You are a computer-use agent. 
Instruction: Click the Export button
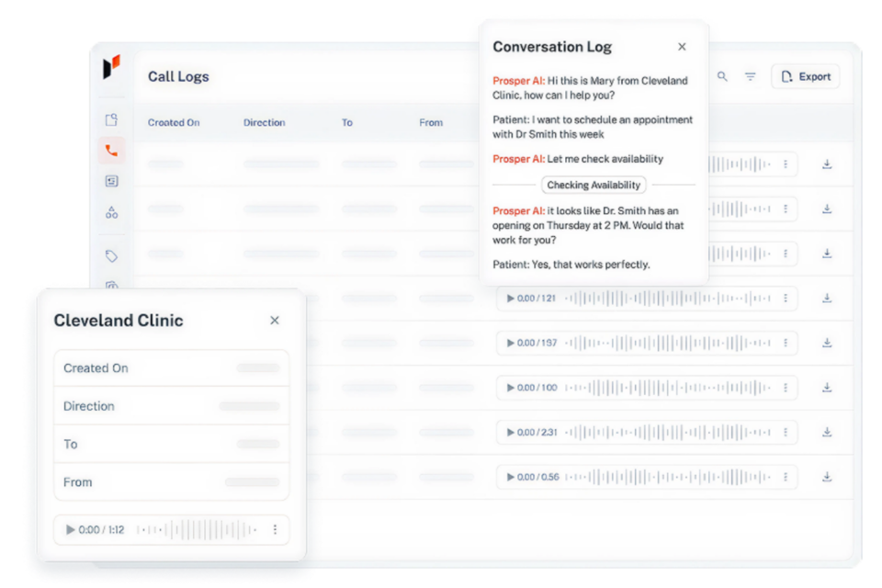point(805,77)
